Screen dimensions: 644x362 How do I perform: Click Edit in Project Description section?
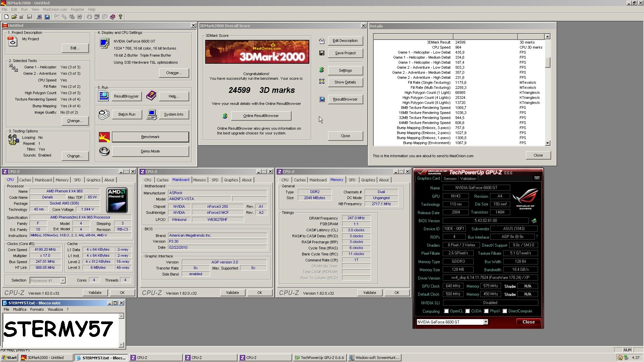[75, 48]
